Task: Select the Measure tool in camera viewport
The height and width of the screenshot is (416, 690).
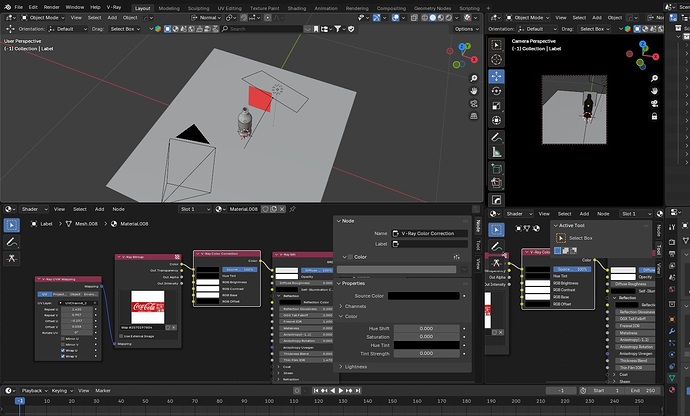Action: pos(496,152)
